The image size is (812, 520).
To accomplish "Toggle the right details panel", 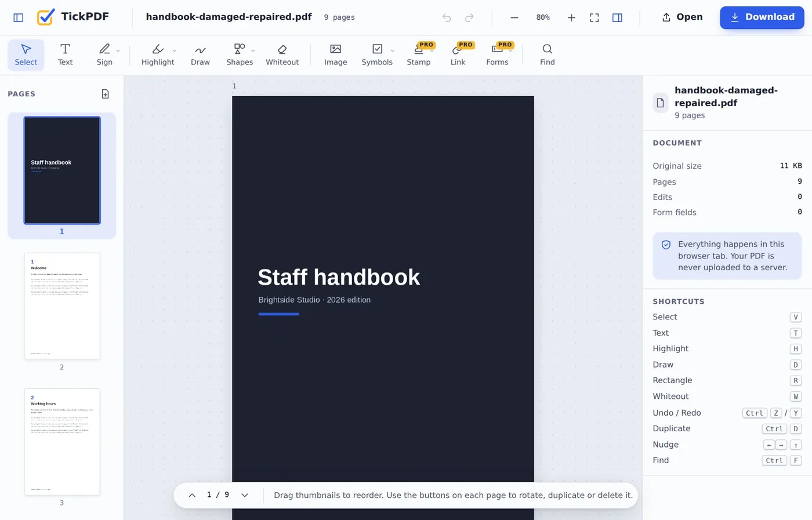I will pos(617,17).
